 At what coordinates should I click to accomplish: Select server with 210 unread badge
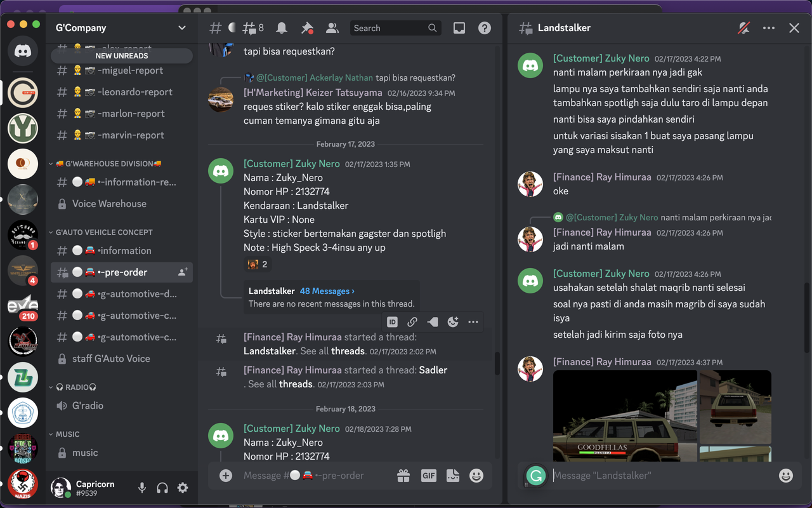pos(23,306)
